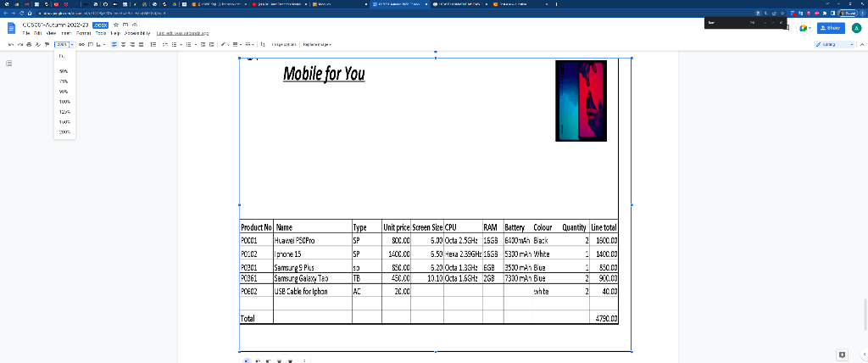Click the Print icon in the toolbar
The width and height of the screenshot is (868, 363).
pos(29,44)
